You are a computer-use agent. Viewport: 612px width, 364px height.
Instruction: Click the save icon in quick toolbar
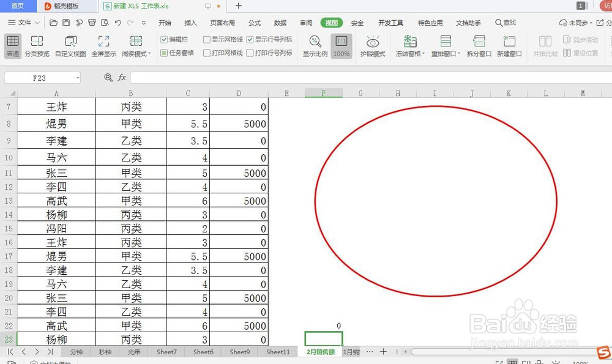tap(66, 23)
